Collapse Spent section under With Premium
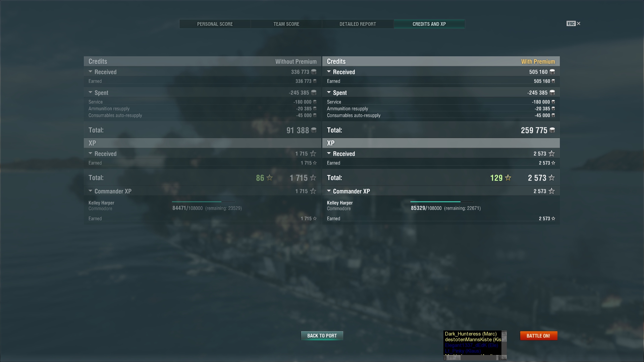 (x=329, y=93)
